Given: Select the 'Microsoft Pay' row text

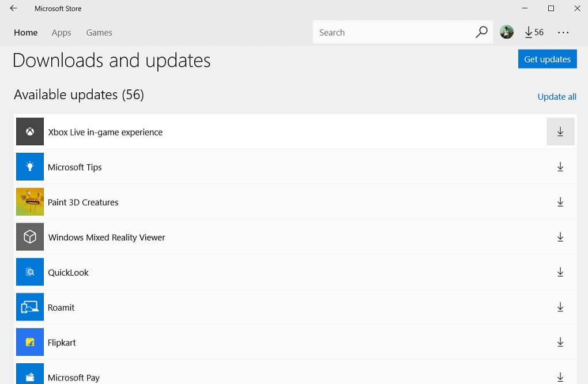Looking at the screenshot, I should pyautogui.click(x=74, y=378).
